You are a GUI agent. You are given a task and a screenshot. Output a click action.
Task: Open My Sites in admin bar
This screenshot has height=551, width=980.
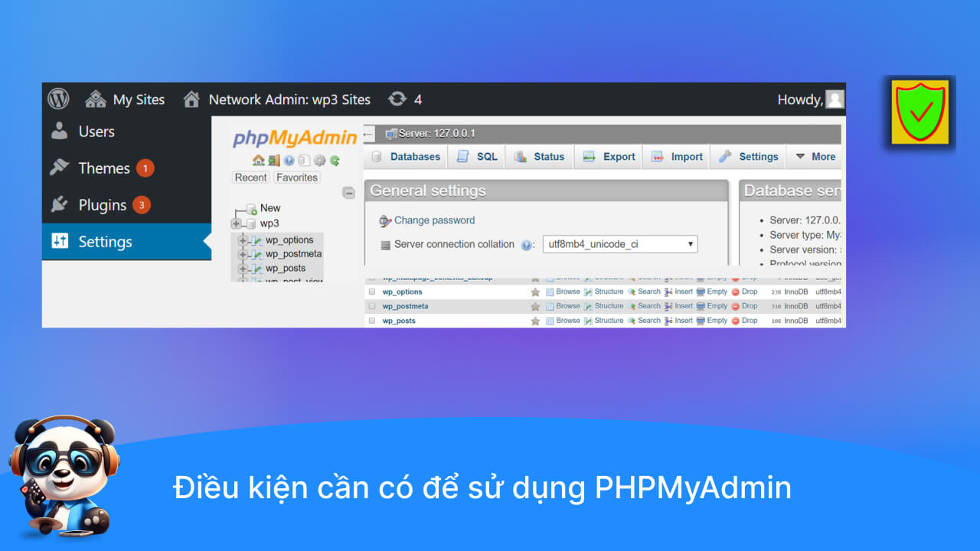[x=125, y=99]
